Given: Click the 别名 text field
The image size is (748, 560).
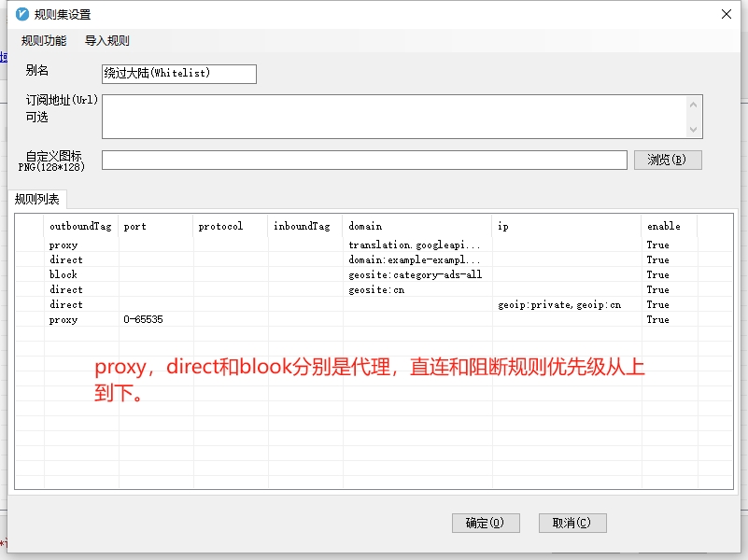Looking at the screenshot, I should 178,74.
